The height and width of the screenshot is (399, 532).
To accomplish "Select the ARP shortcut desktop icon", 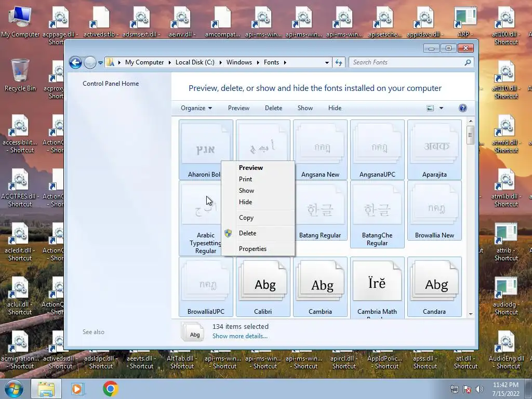I will point(464,22).
